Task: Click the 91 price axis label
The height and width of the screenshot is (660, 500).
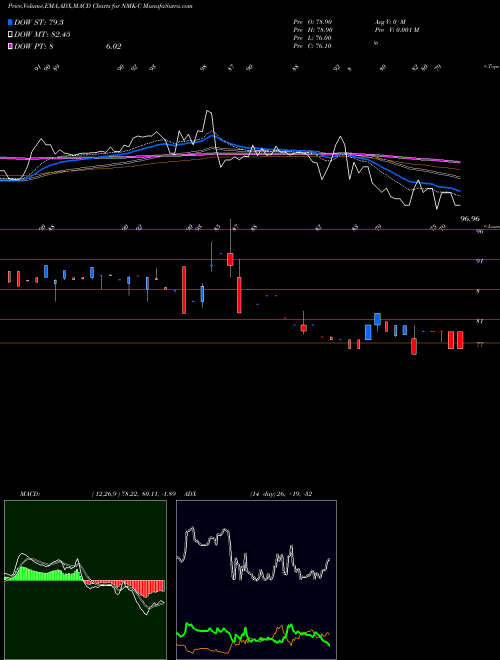Action: click(479, 261)
